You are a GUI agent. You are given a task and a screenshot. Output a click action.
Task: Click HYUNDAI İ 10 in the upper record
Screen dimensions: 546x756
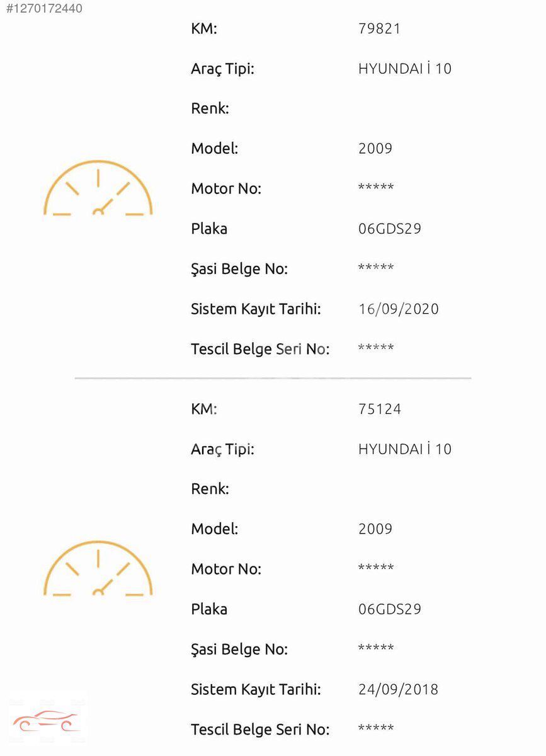point(405,69)
